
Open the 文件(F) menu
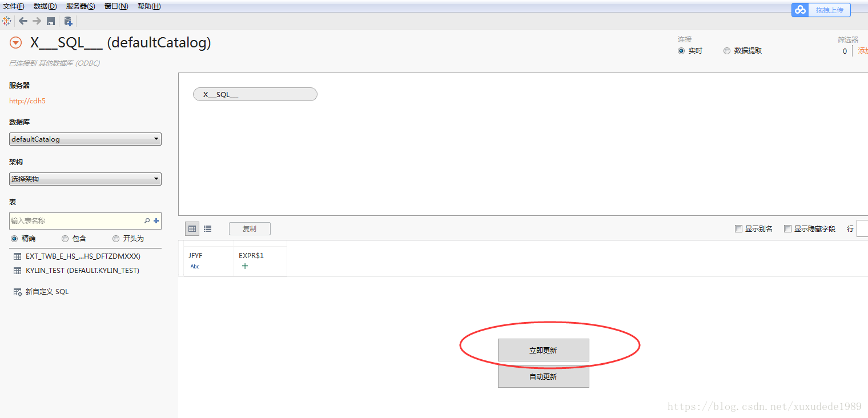[14, 6]
